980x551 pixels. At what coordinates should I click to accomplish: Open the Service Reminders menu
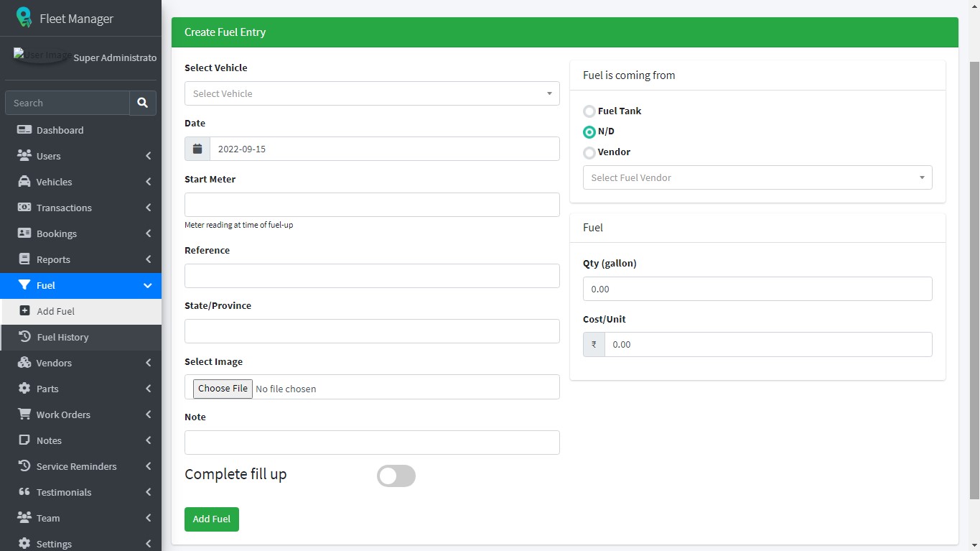click(76, 466)
